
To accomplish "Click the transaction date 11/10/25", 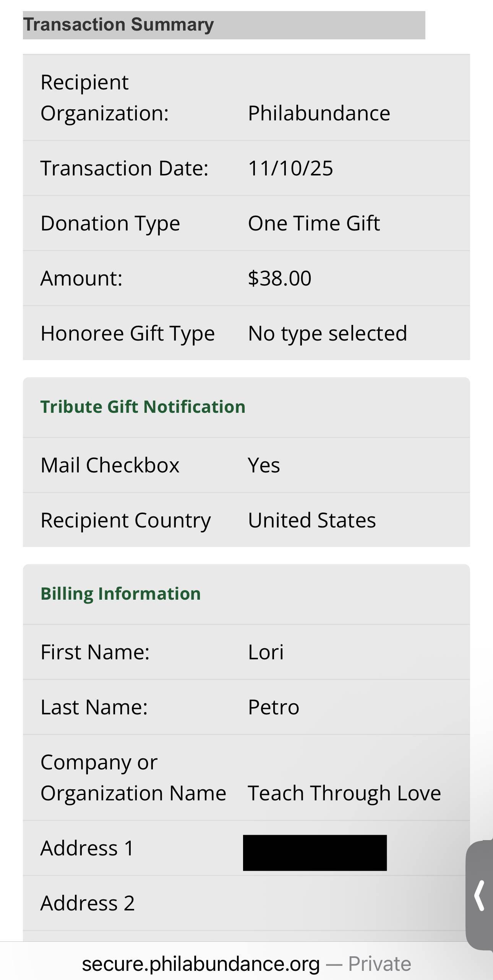I will 290,168.
